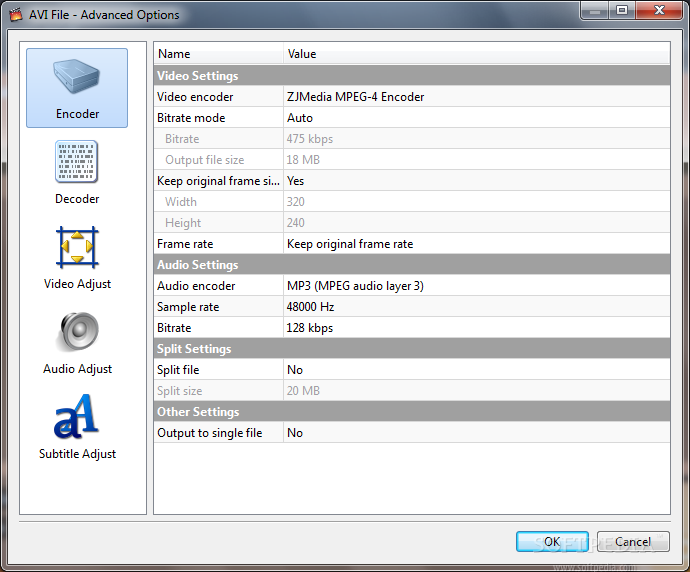
Task: Minimize the Advanced Options window
Action: click(595, 10)
